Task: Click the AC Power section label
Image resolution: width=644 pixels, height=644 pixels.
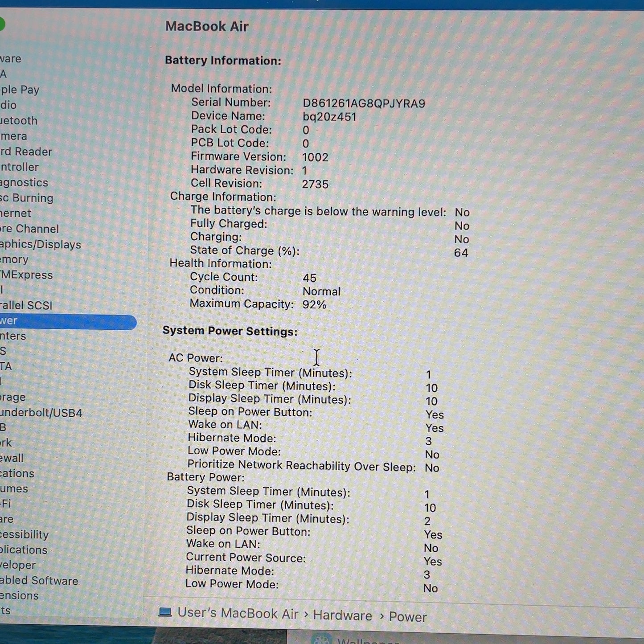Action: pyautogui.click(x=196, y=358)
